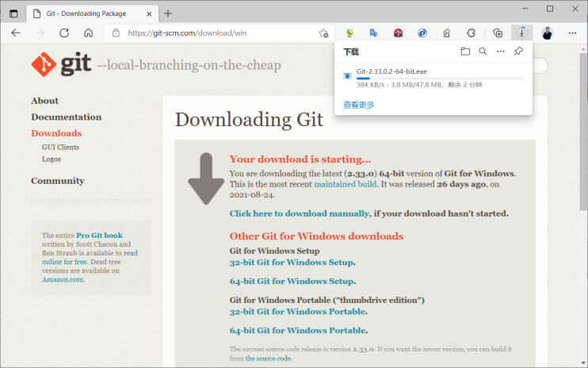This screenshot has height=368, width=588.
Task: Open the vertical tabs panel icon
Action: (13, 14)
